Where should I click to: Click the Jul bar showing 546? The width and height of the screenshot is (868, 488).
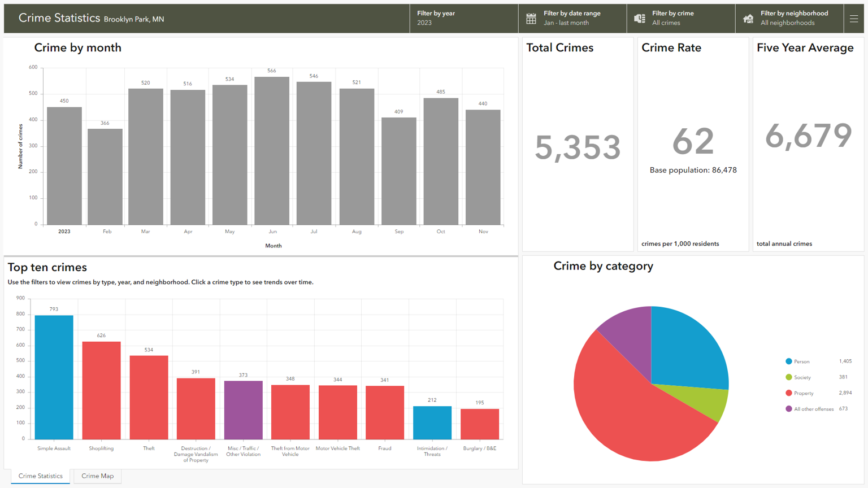click(x=314, y=154)
